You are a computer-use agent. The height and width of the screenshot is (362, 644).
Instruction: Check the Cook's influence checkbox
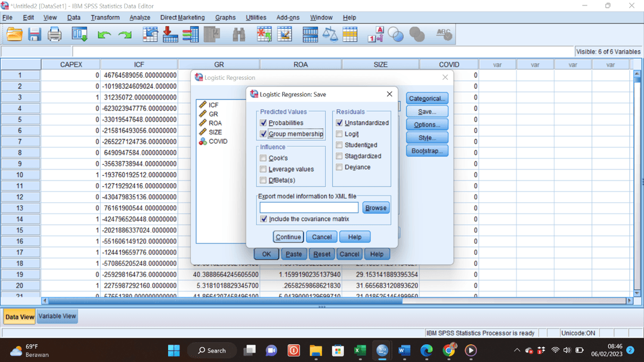pos(264,158)
